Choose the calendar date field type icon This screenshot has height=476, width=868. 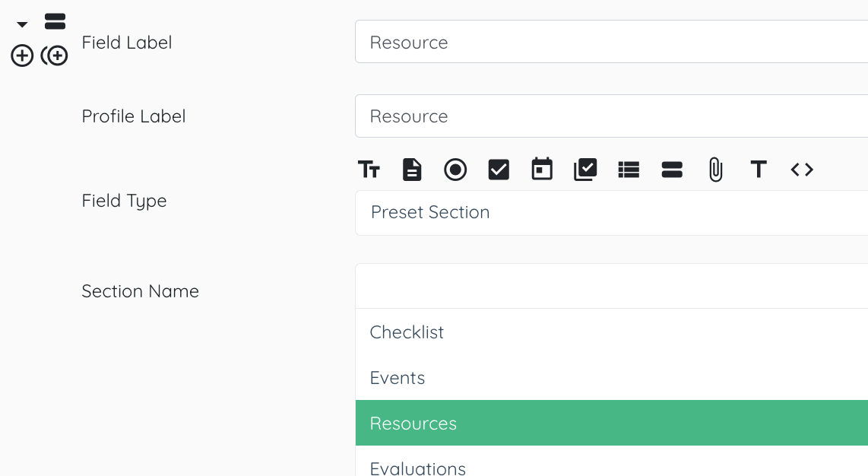tap(542, 170)
